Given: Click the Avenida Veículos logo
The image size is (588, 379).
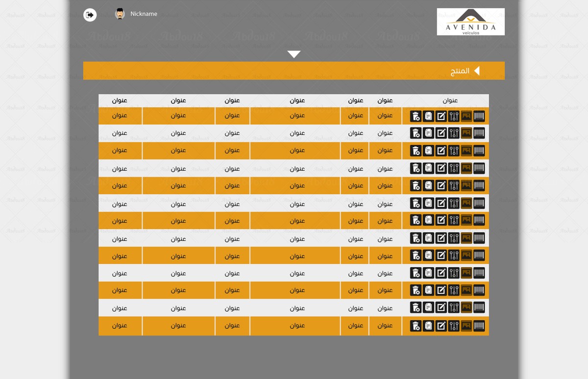Looking at the screenshot, I should click(x=470, y=22).
